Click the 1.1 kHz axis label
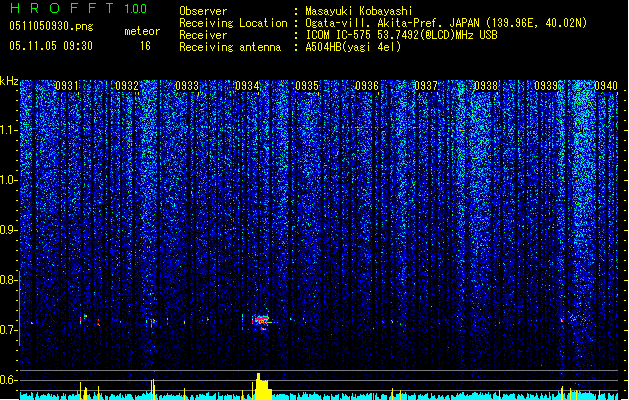 [9, 130]
